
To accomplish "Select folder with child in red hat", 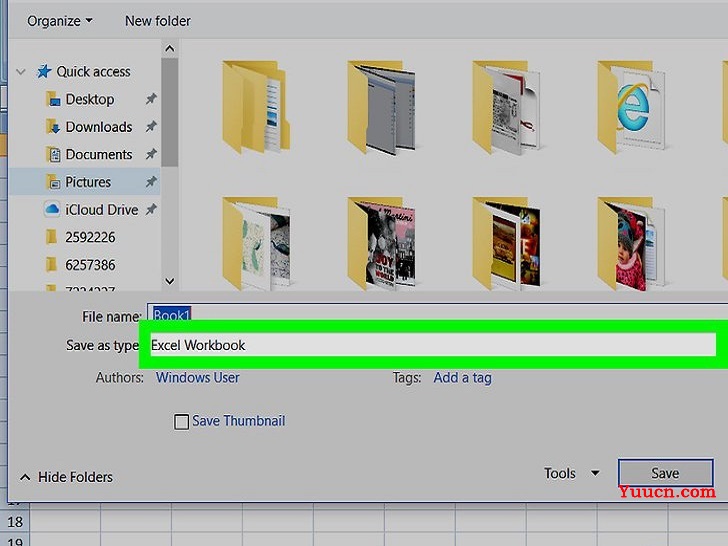I will (x=631, y=243).
